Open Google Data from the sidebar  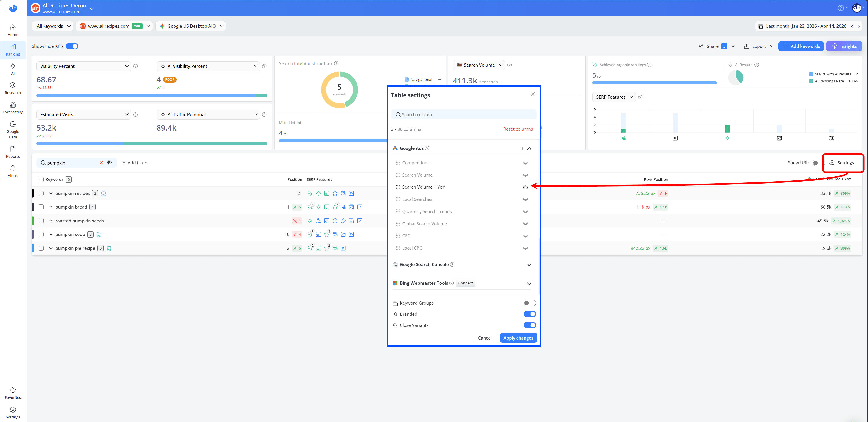point(12,130)
